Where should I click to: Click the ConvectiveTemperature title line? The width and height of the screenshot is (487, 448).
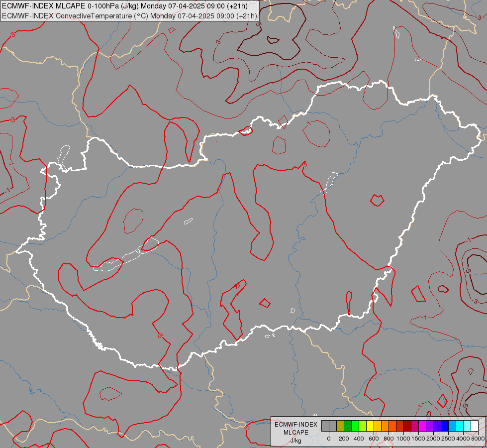pos(129,16)
